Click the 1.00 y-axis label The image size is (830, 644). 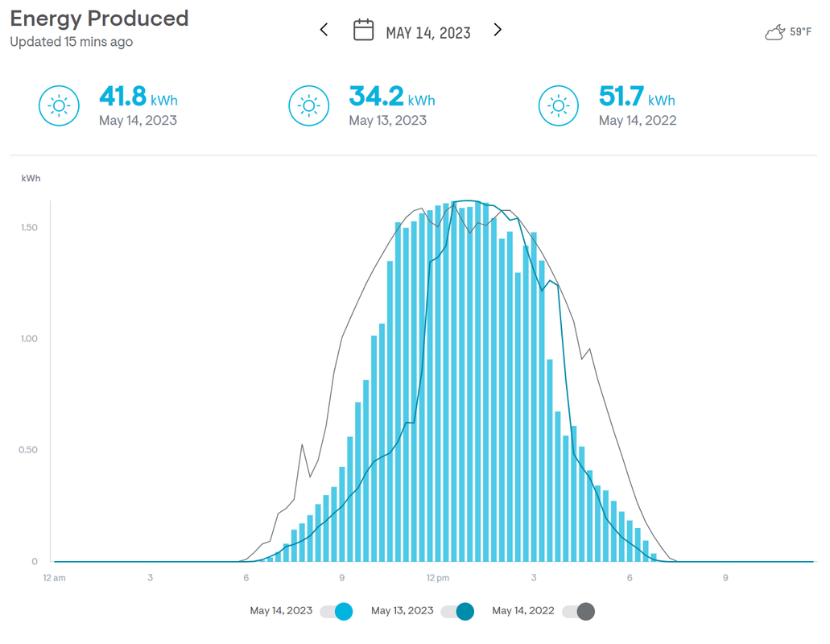click(29, 339)
